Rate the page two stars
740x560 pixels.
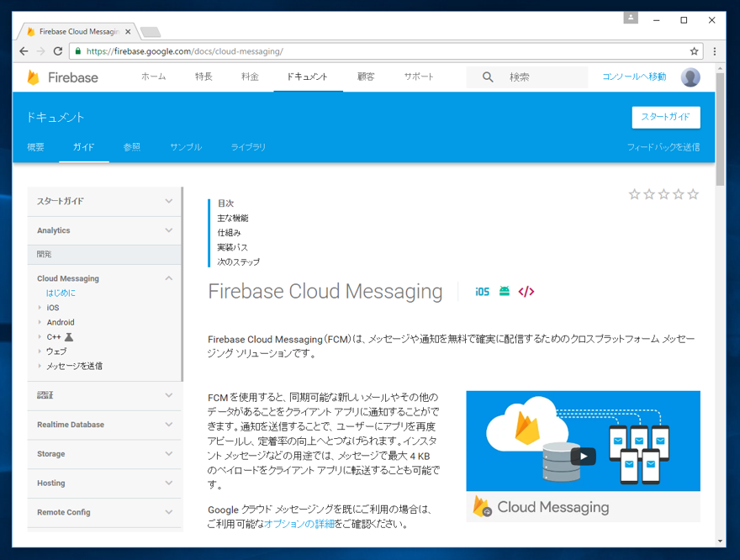(x=649, y=194)
